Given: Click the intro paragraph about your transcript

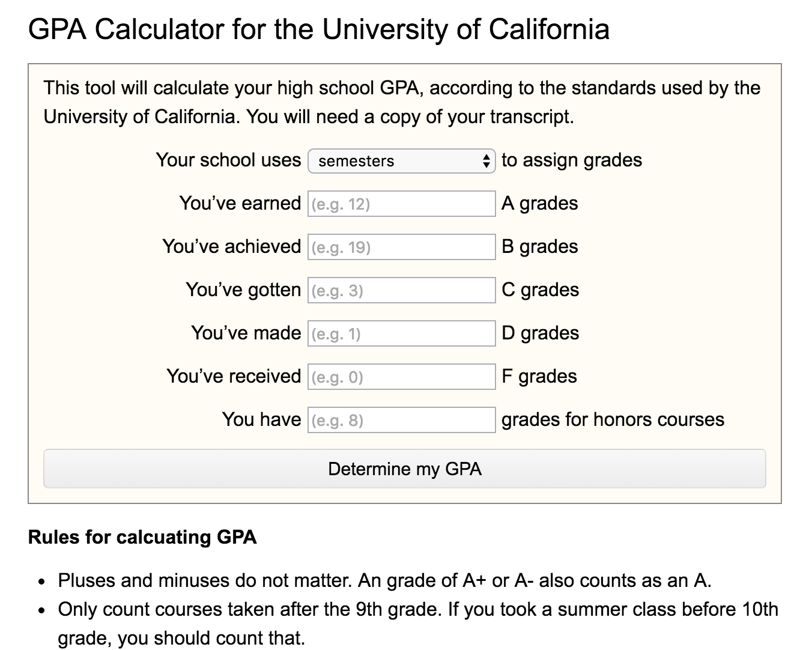Looking at the screenshot, I should [x=402, y=102].
